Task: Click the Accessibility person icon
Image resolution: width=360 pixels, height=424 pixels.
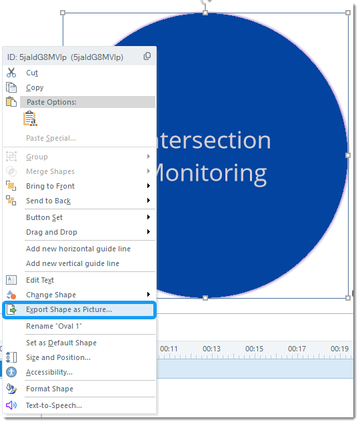Action: [11, 372]
